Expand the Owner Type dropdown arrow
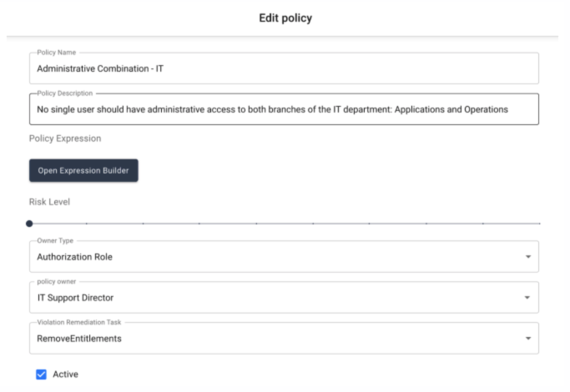The image size is (570, 392). (527, 257)
